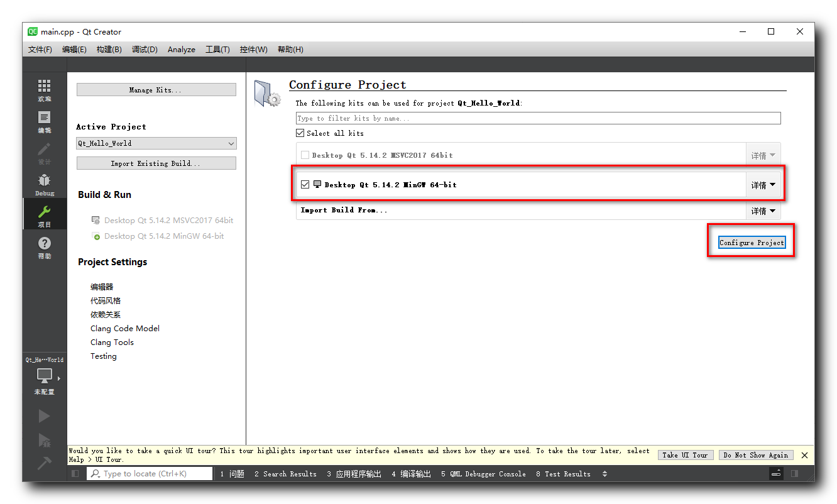Image resolution: width=837 pixels, height=504 pixels.
Task: Open the kit selector monitor icon
Action: pyautogui.click(x=44, y=376)
